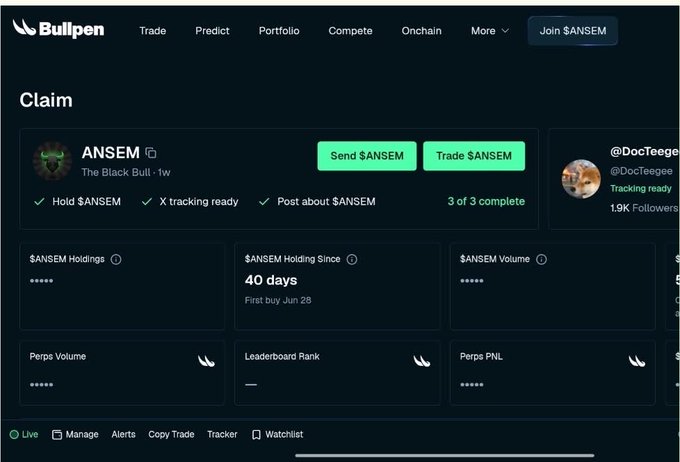Click the hidden Perps Volume value
Image resolution: width=680 pixels, height=462 pixels.
tap(41, 385)
